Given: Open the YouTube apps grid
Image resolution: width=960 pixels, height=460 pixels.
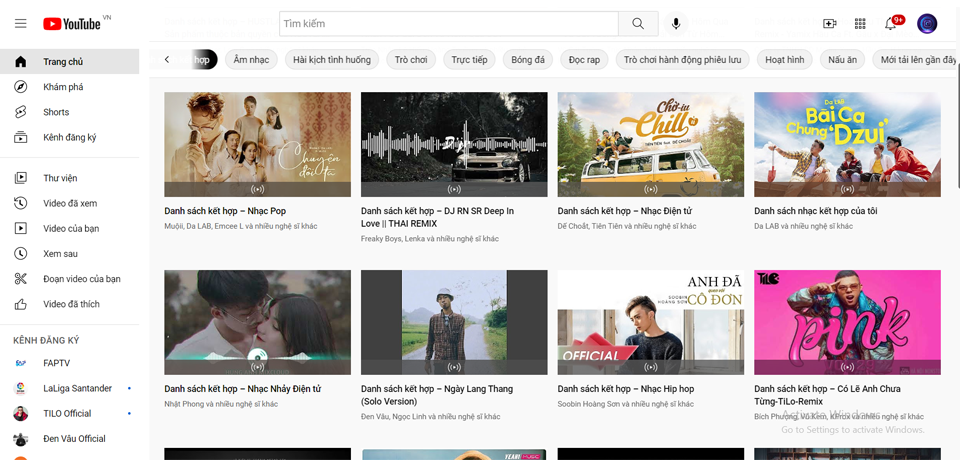Looking at the screenshot, I should (x=860, y=24).
